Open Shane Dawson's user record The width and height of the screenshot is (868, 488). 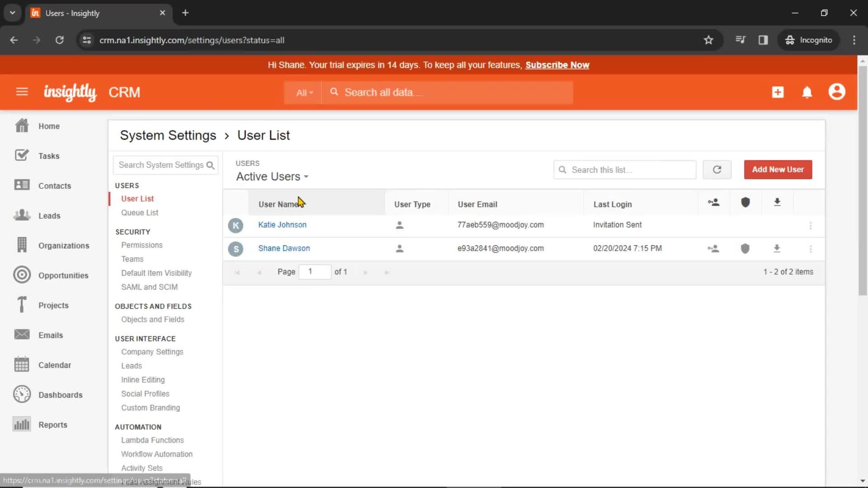pos(284,248)
